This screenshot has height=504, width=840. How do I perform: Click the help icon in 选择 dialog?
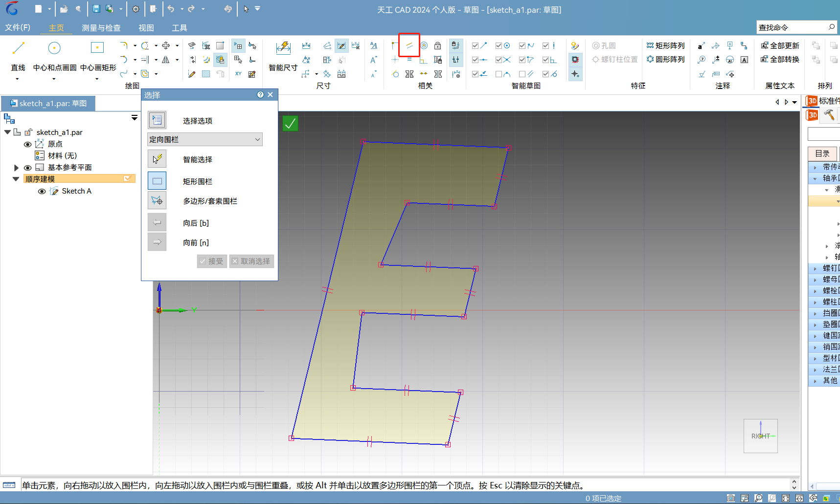pos(260,95)
